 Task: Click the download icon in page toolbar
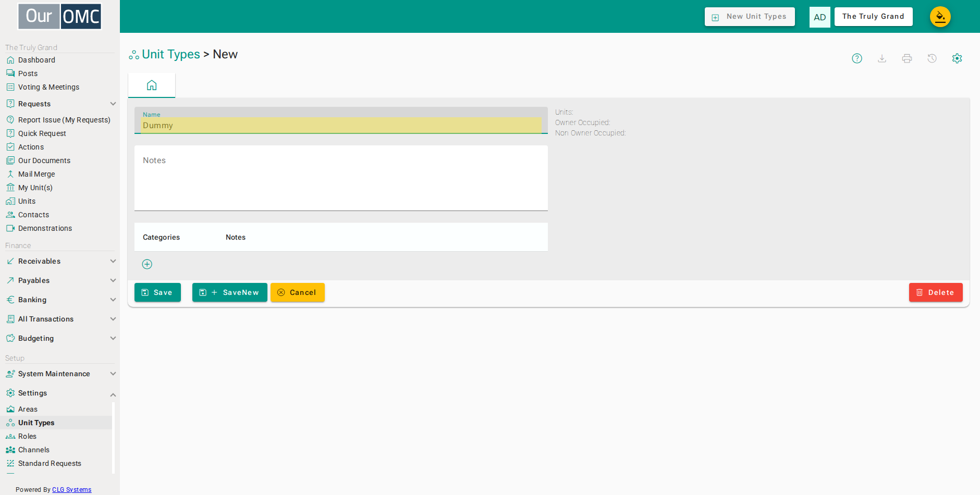(x=882, y=58)
